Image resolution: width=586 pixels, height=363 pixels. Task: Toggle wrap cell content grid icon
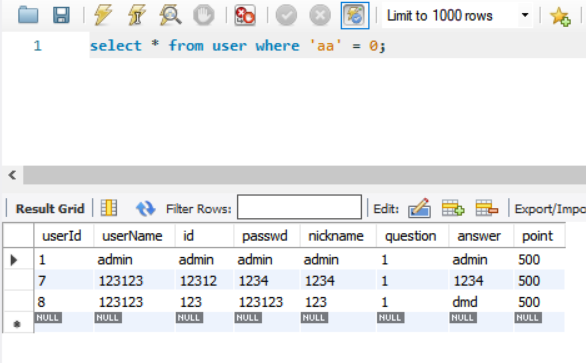tap(109, 208)
